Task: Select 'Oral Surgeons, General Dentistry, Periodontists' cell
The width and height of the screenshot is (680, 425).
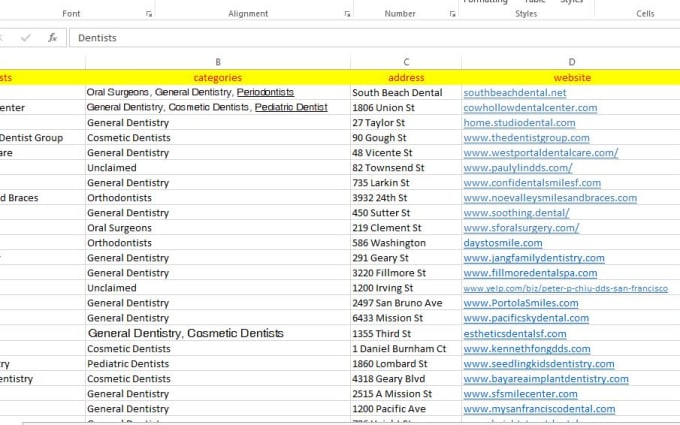Action: click(x=218, y=92)
